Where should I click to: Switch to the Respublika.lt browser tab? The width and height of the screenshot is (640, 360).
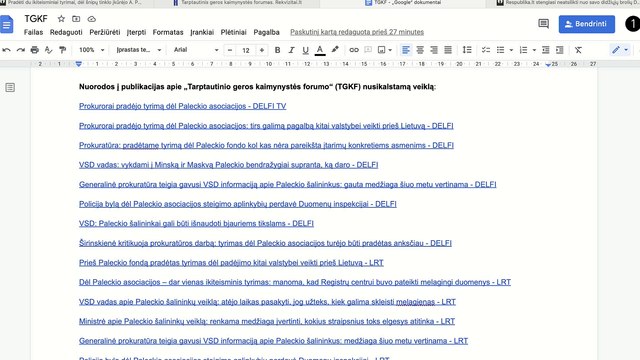pos(567,3)
